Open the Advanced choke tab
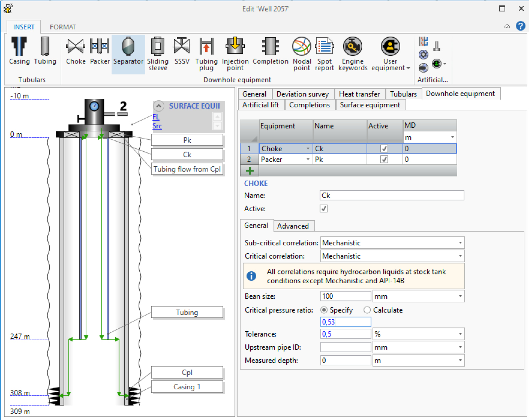 [293, 226]
